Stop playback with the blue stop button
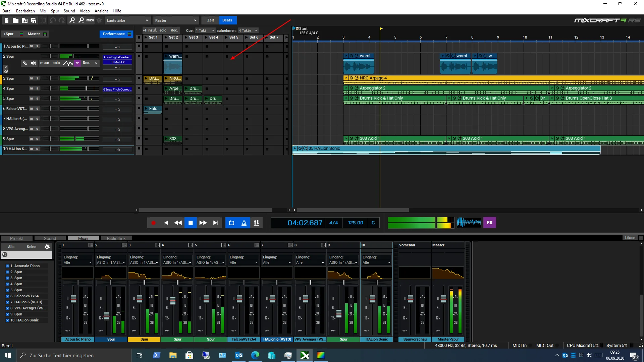 191,223
